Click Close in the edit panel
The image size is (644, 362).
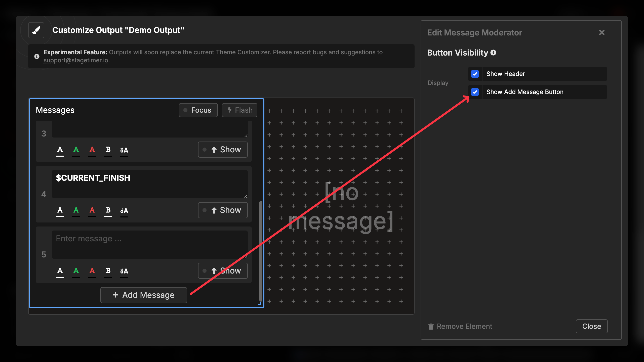click(591, 326)
